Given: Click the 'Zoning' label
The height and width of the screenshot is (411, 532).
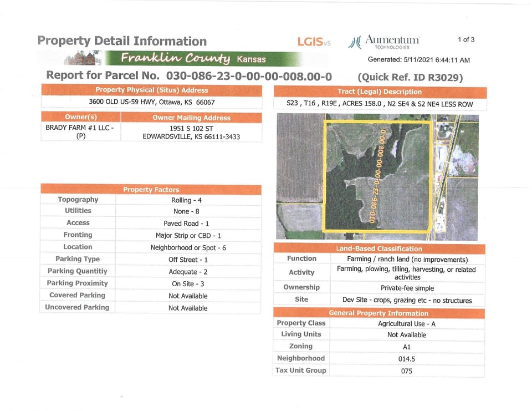Looking at the screenshot, I should pos(301,346).
